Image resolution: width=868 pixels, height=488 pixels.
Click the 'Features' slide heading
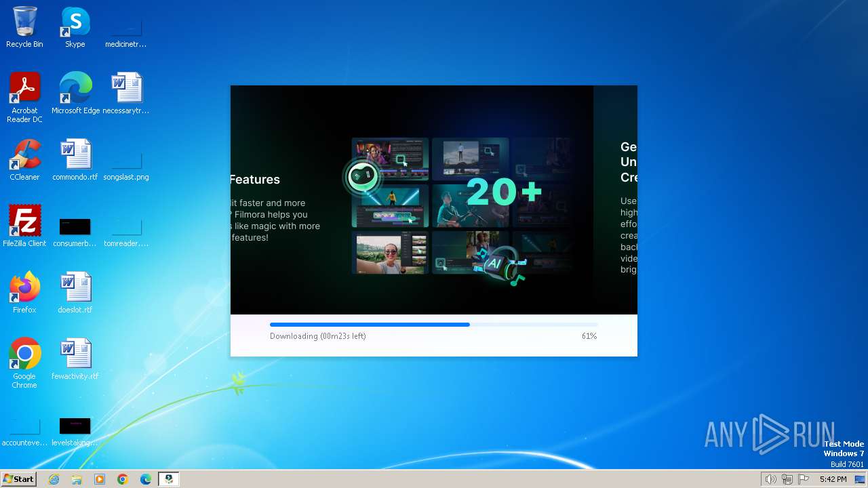[x=255, y=180]
